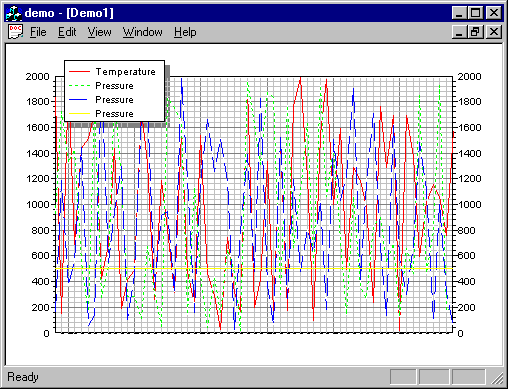The image size is (508, 389).
Task: Click the green dashed Pressure legend line
Action: 79,86
